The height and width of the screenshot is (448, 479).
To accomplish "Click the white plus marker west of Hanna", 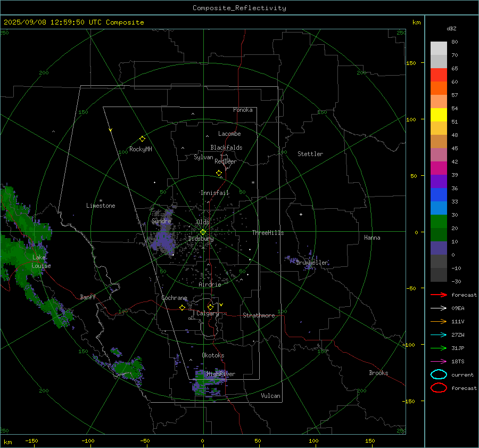I will tap(301, 214).
